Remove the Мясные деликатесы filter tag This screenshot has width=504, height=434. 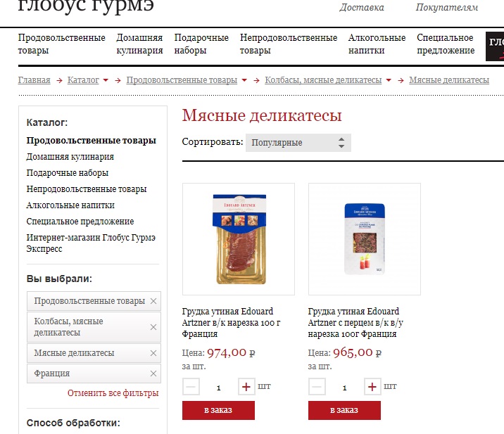pos(153,353)
